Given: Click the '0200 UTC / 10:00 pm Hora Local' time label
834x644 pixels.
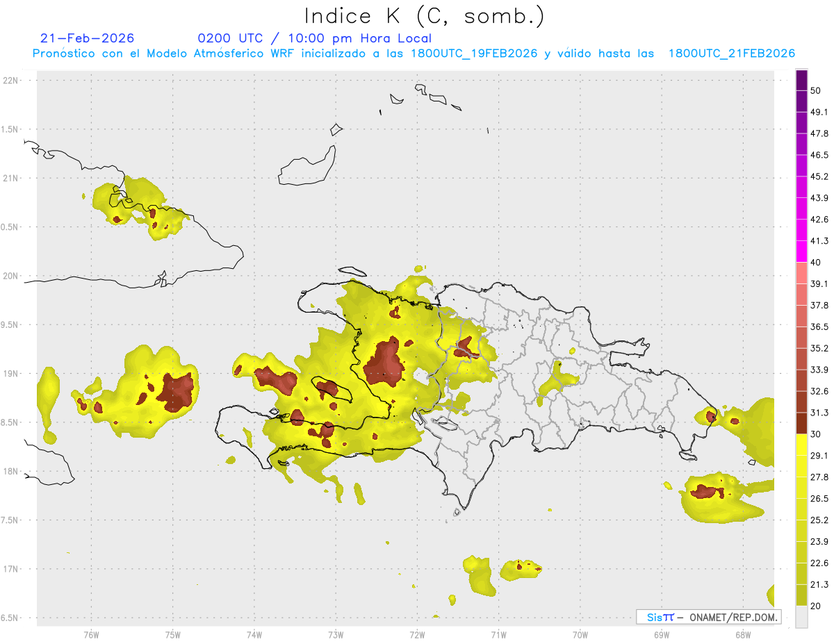Looking at the screenshot, I should coord(315,38).
